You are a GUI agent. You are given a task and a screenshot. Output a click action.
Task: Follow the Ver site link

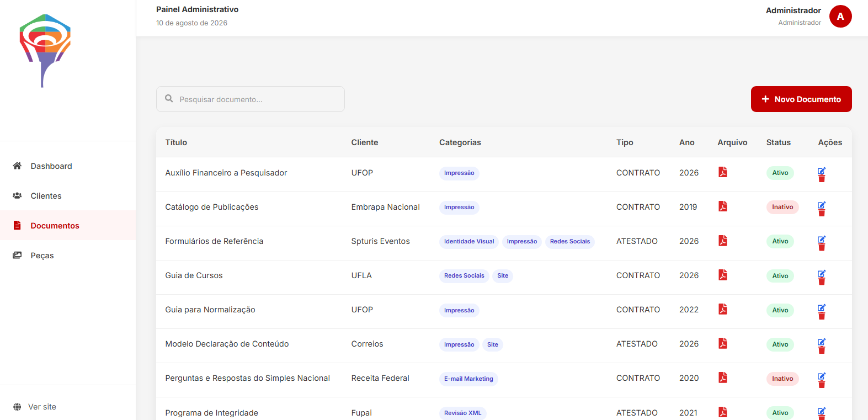[x=35, y=407]
